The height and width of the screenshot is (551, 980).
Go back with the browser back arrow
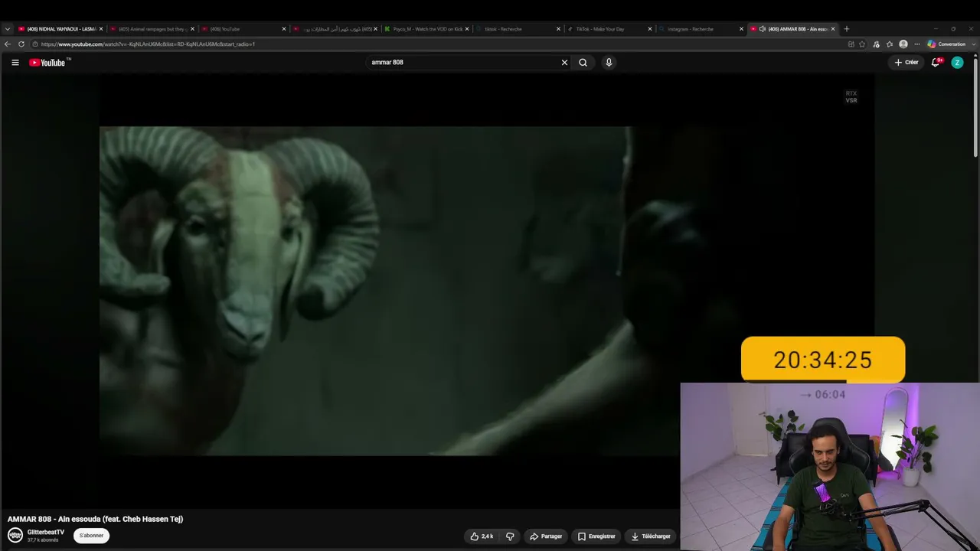tap(8, 44)
